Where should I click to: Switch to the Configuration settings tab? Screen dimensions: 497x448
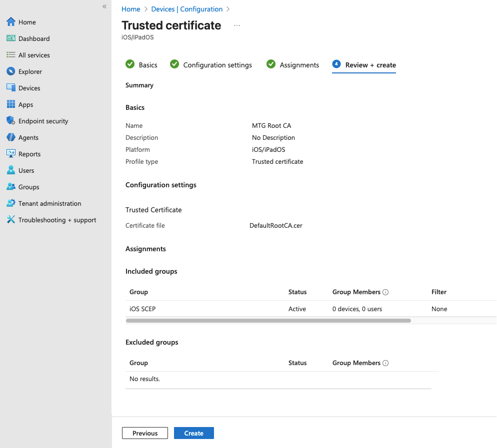216,64
